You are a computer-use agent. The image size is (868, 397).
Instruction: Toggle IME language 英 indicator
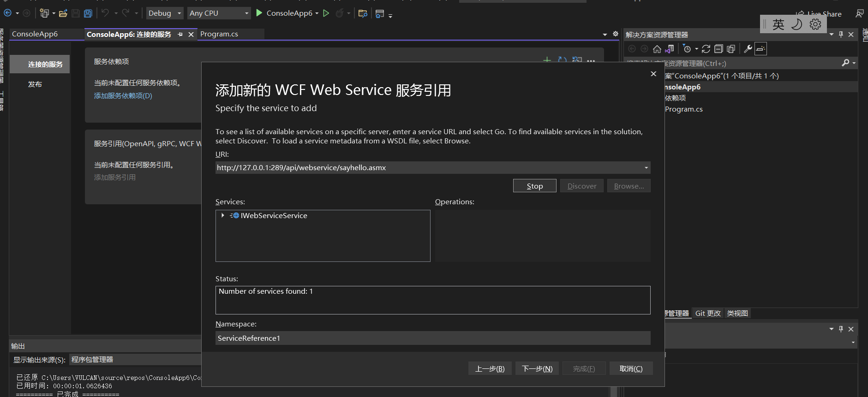coord(778,24)
